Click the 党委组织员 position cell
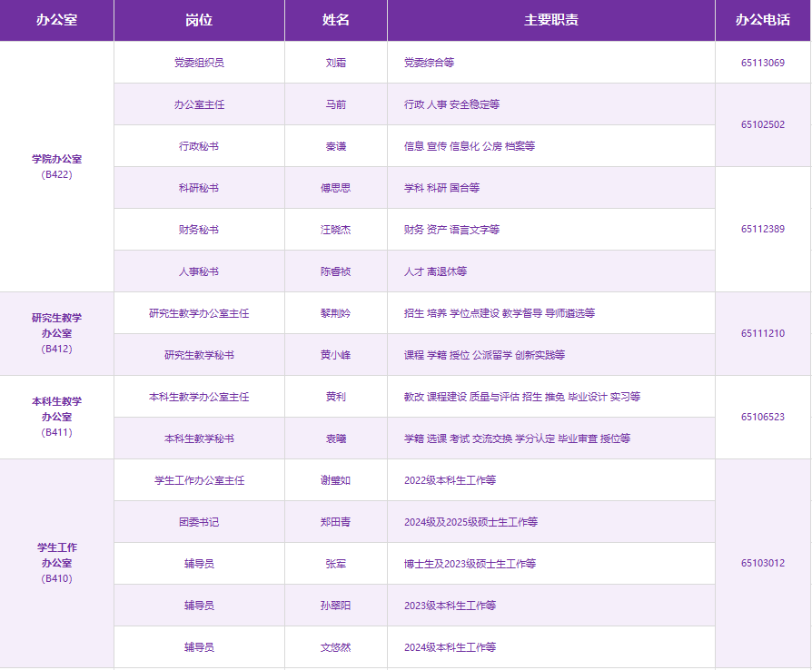 (199, 63)
